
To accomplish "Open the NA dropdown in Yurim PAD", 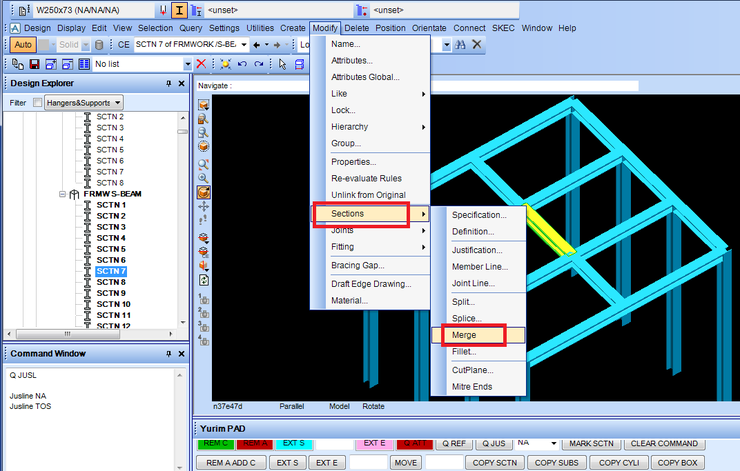I will point(554,444).
